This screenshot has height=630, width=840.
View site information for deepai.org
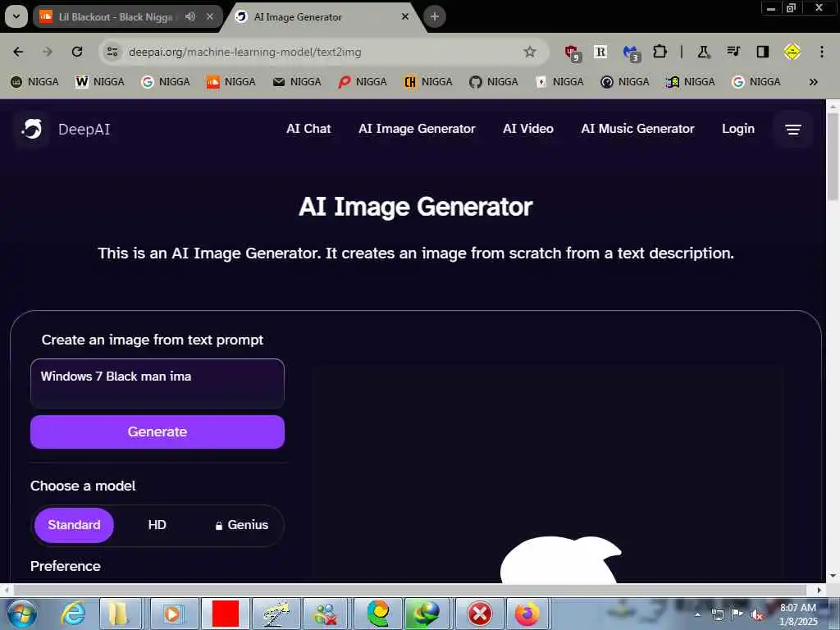[x=112, y=52]
